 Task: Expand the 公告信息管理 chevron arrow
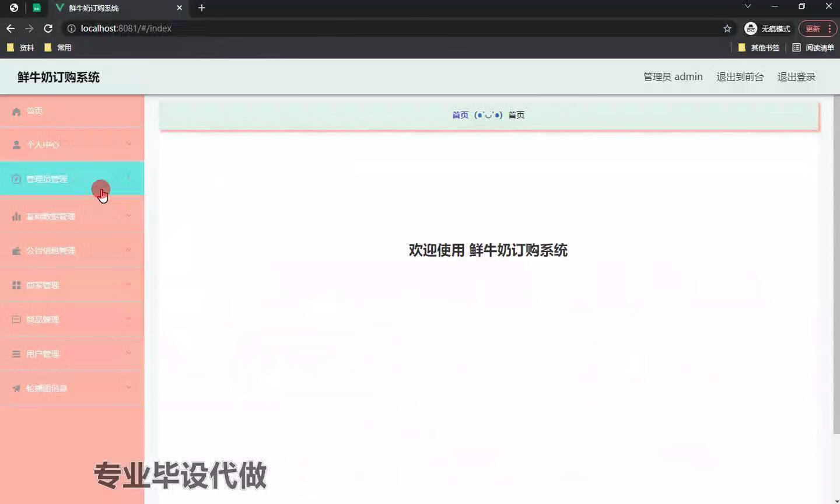(x=129, y=250)
